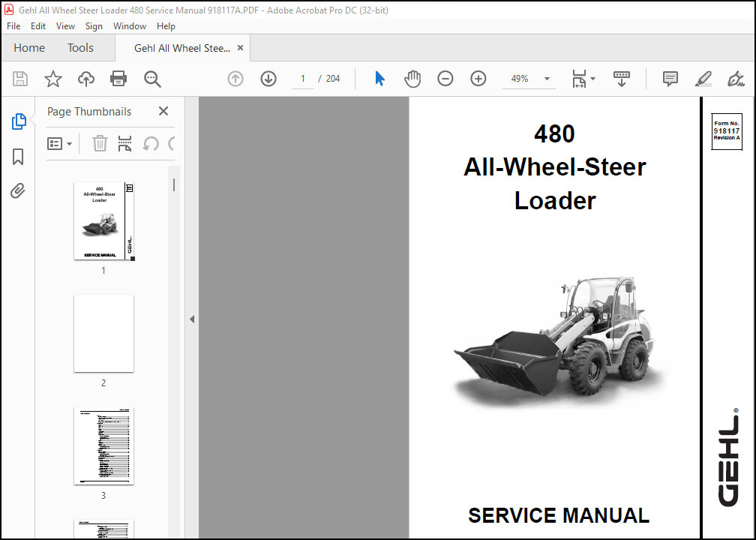
Task: Zoom in with plus icon
Action: tap(478, 79)
